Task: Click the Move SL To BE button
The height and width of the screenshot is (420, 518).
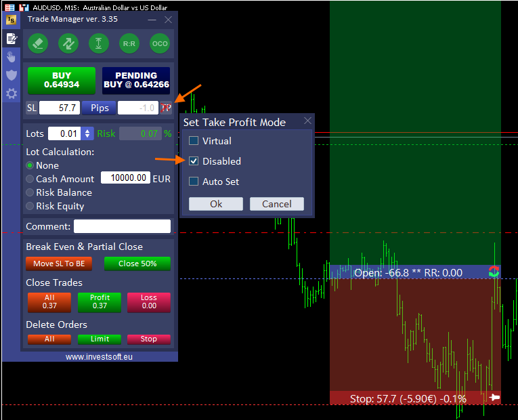Action: pyautogui.click(x=59, y=264)
